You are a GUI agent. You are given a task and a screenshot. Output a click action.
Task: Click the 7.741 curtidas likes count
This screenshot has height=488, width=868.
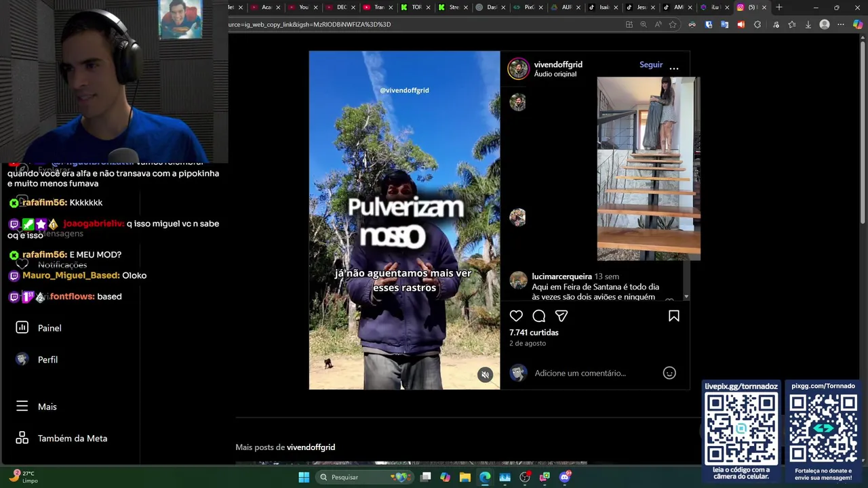(534, 333)
